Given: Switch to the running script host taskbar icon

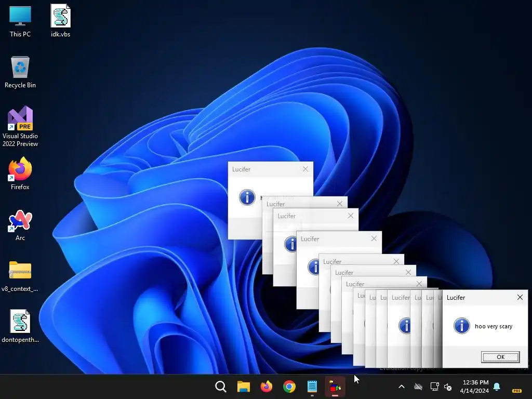Looking at the screenshot, I should pos(335,387).
